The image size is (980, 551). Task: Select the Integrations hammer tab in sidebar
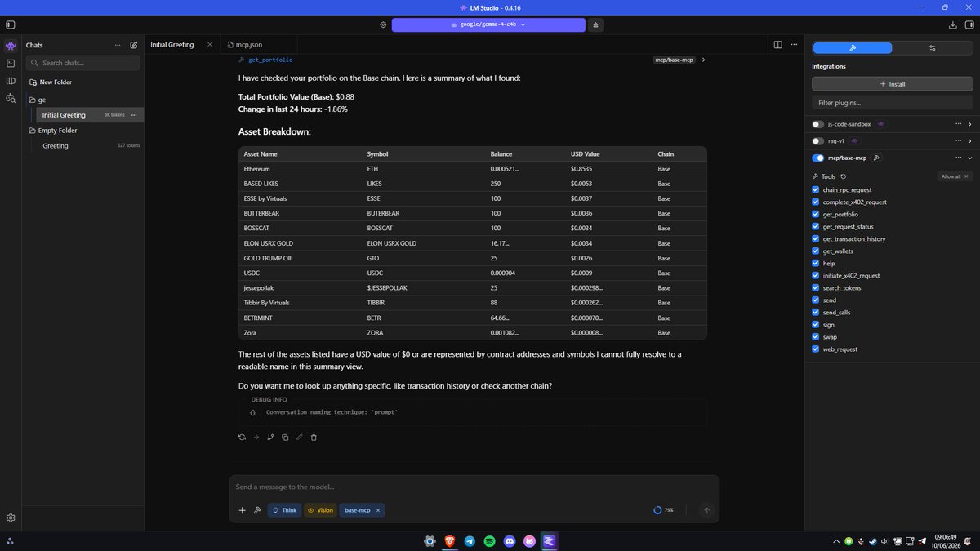tap(852, 48)
